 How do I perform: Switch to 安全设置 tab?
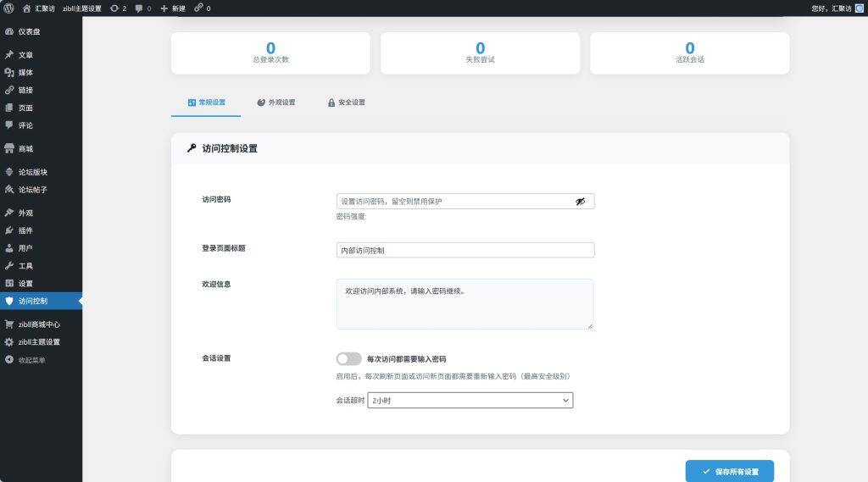pos(346,102)
